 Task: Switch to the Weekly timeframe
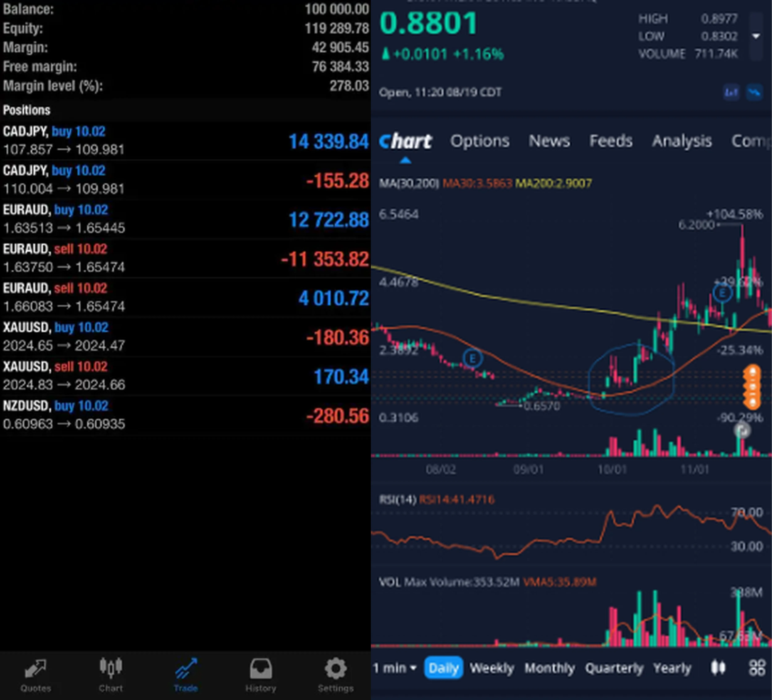point(492,668)
